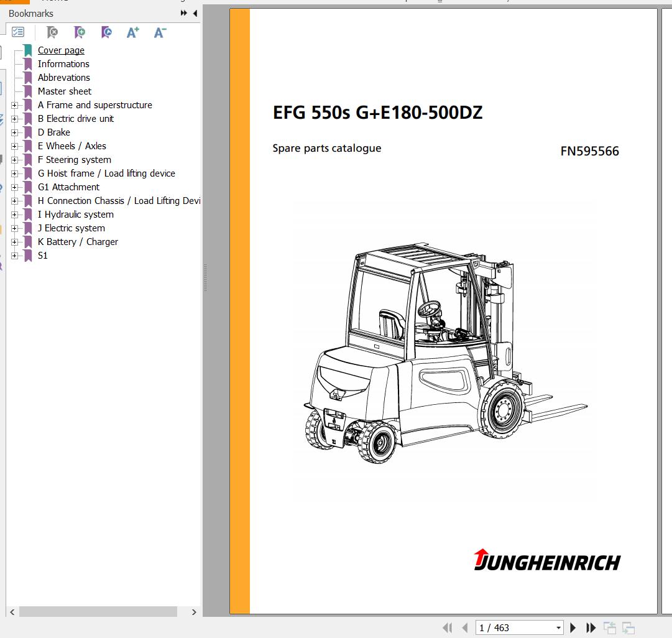
Task: Collapse the Bookmarks panel with left arrow
Action: coord(195,13)
